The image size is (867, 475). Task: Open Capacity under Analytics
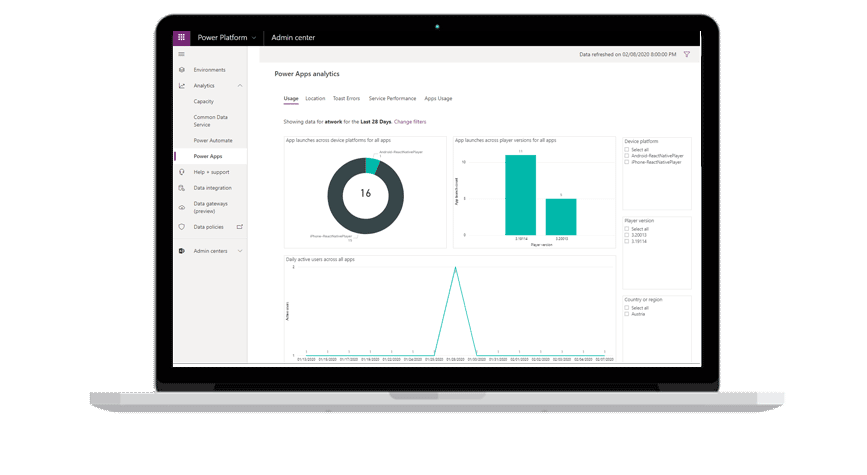(203, 102)
